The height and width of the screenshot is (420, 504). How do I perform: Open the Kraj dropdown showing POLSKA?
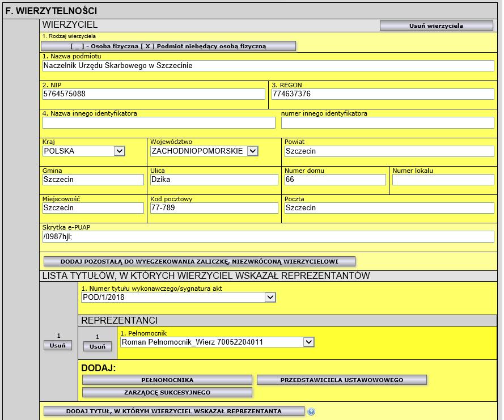coord(83,151)
